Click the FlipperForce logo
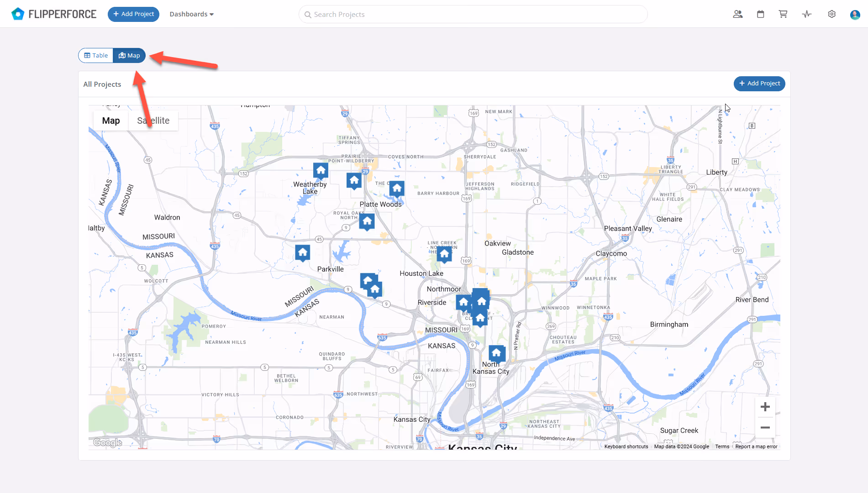 pos(53,14)
